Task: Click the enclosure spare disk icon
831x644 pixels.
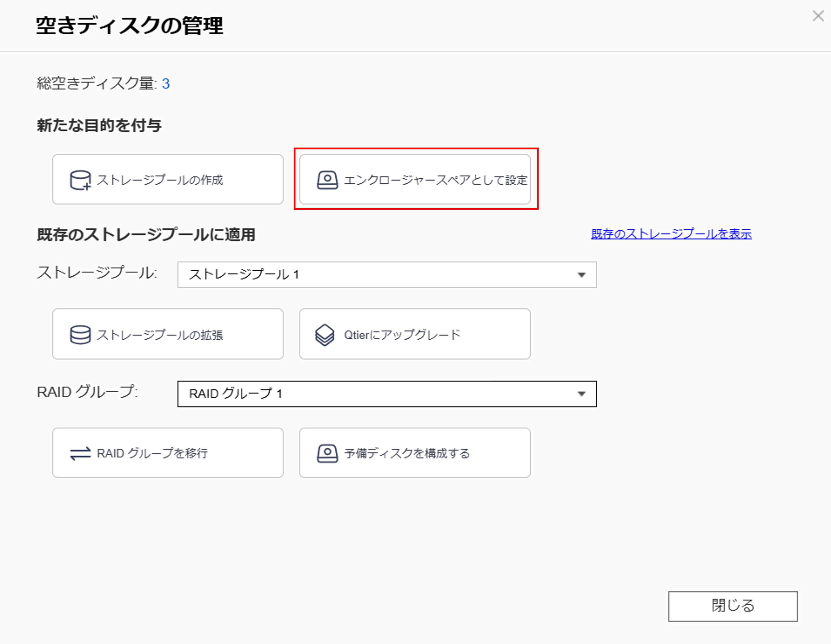Action: (x=327, y=180)
